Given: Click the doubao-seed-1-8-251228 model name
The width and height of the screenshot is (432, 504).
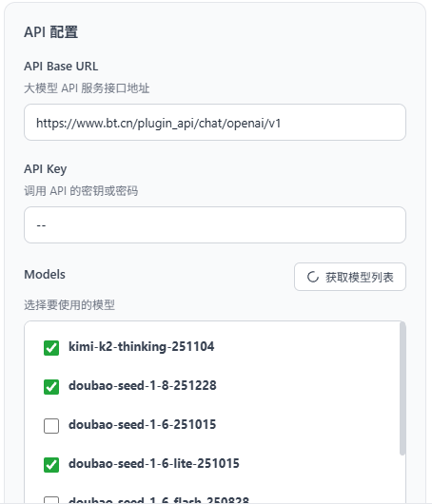Looking at the screenshot, I should point(143,386).
